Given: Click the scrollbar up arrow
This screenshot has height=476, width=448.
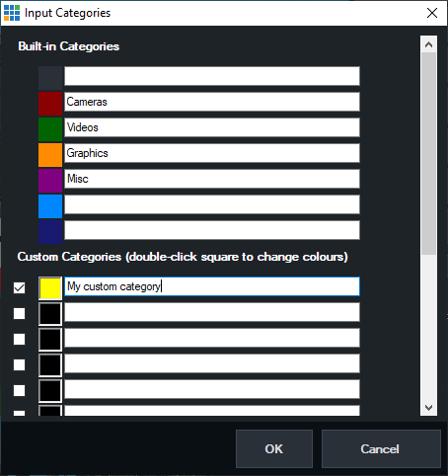Looking at the screenshot, I should (x=428, y=44).
